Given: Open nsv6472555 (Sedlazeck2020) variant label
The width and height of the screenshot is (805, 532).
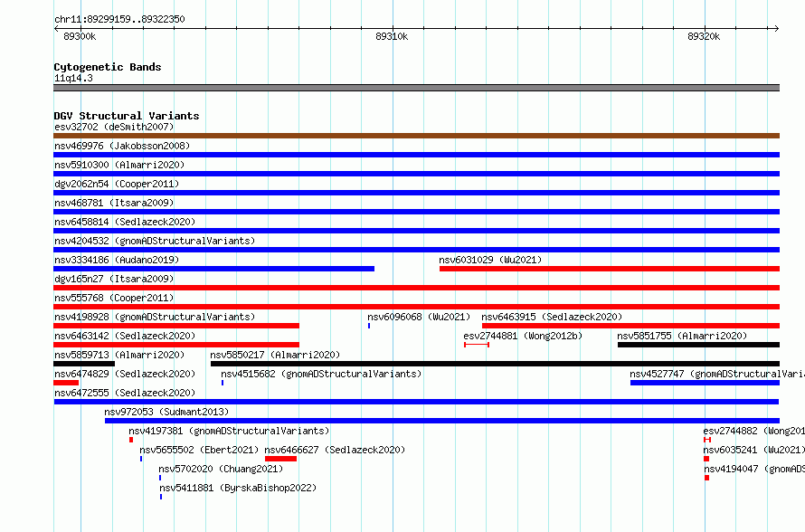Looking at the screenshot, I should [125, 393].
